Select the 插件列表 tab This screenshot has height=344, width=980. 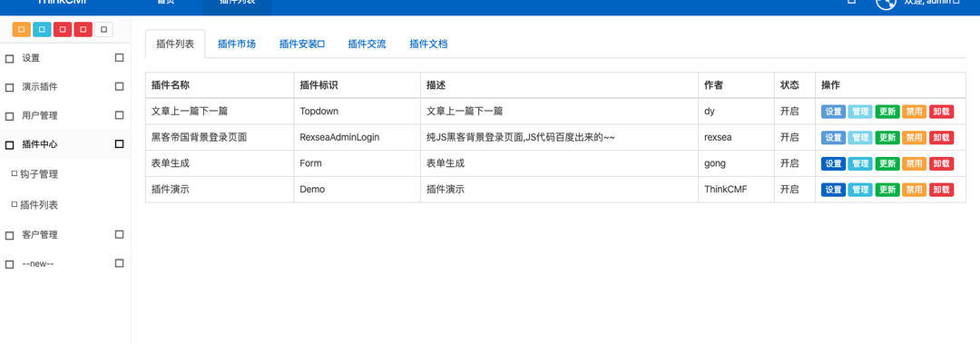pyautogui.click(x=175, y=44)
